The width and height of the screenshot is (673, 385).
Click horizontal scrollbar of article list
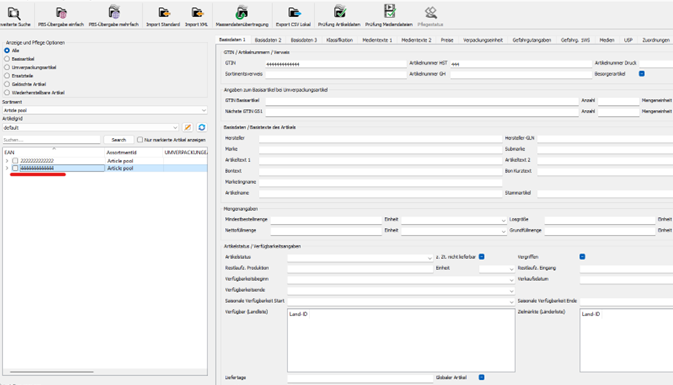52,372
